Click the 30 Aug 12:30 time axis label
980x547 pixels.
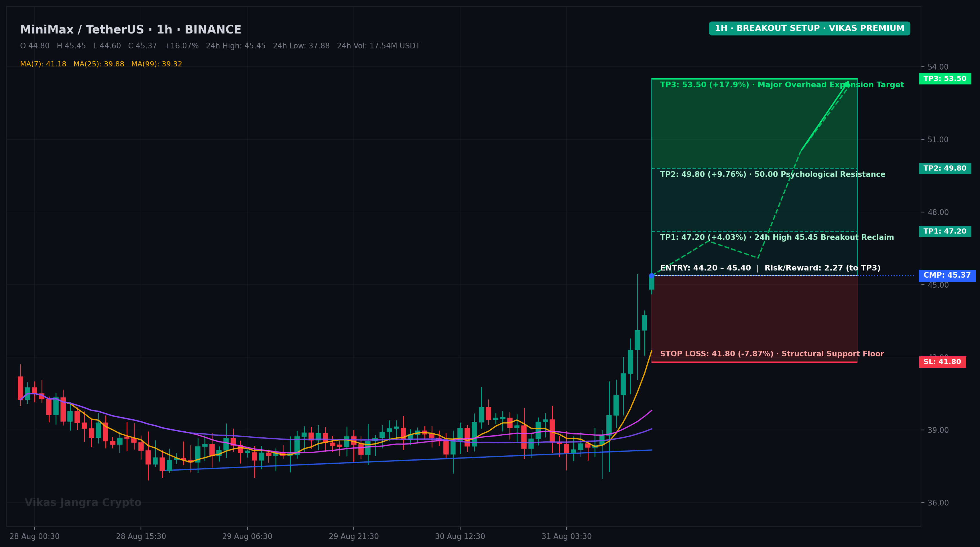point(460,536)
